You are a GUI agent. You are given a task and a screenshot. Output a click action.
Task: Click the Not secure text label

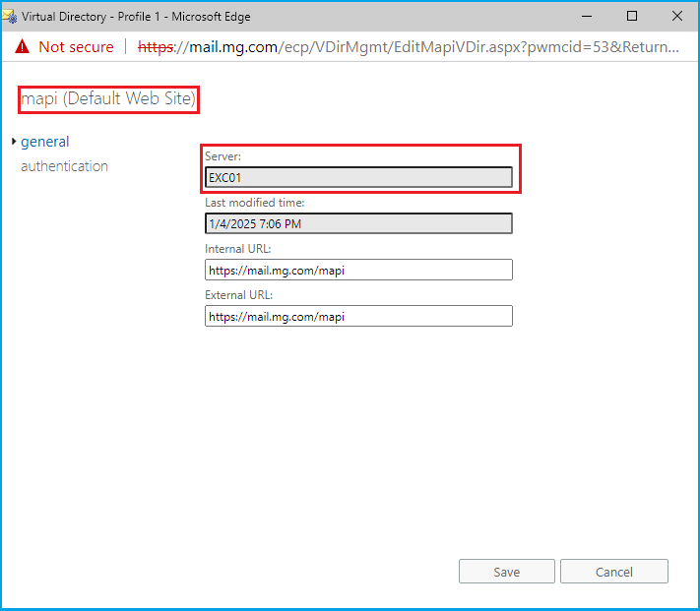click(x=76, y=47)
